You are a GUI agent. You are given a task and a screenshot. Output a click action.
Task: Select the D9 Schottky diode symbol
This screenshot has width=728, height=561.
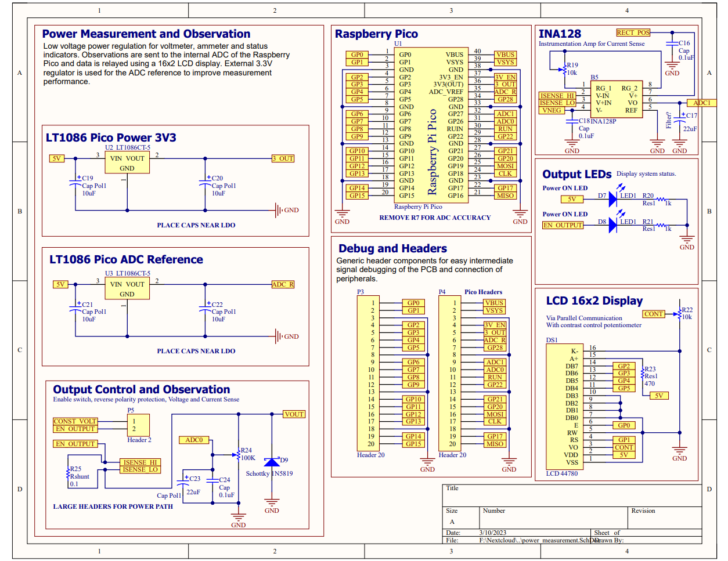pyautogui.click(x=272, y=462)
